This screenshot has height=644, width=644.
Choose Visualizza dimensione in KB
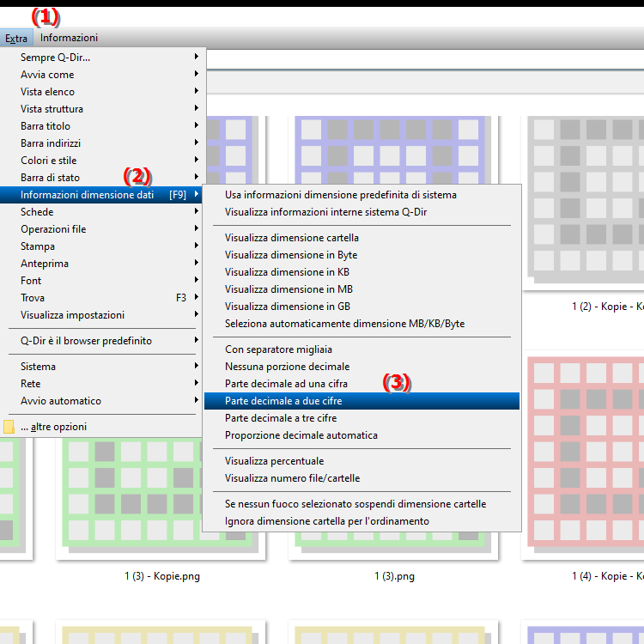tap(361, 272)
